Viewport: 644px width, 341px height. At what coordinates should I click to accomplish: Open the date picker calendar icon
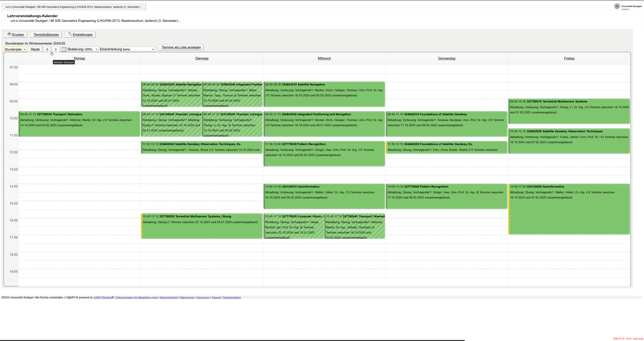coord(64,49)
